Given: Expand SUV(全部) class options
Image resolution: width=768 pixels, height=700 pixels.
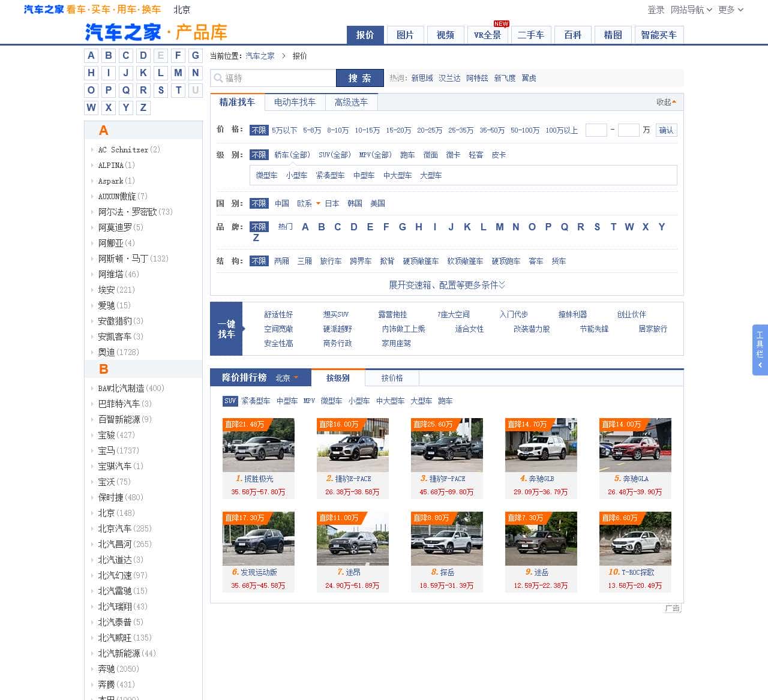Looking at the screenshot, I should click(335, 155).
